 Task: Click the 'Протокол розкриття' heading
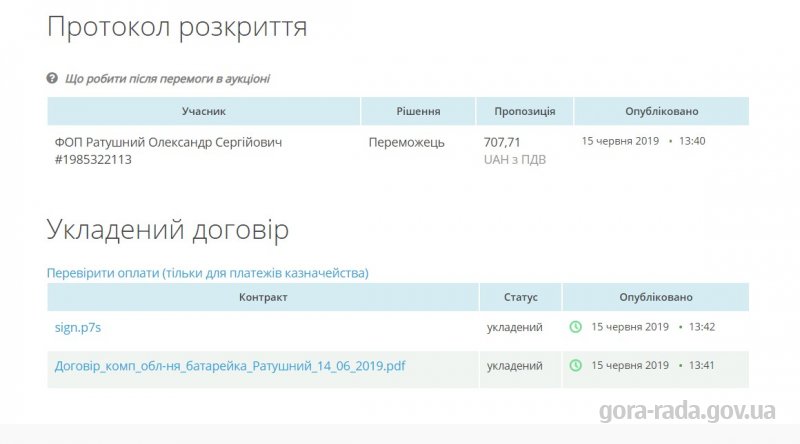[177, 27]
